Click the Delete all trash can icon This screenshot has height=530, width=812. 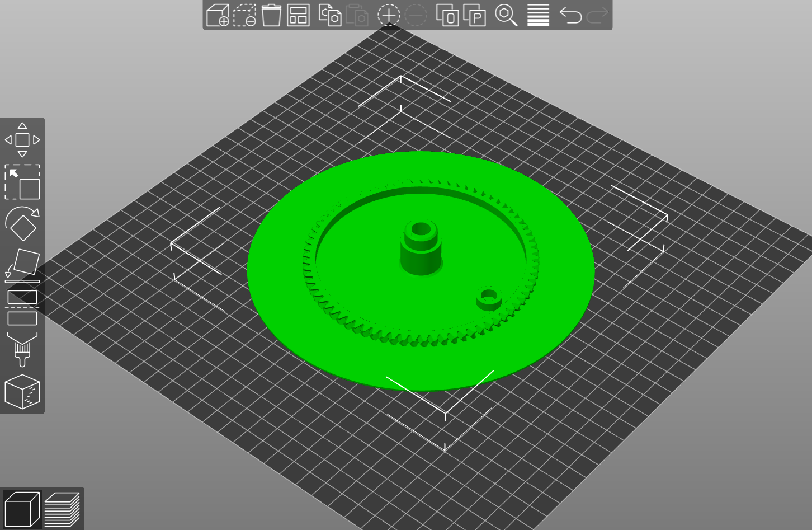[271, 15]
